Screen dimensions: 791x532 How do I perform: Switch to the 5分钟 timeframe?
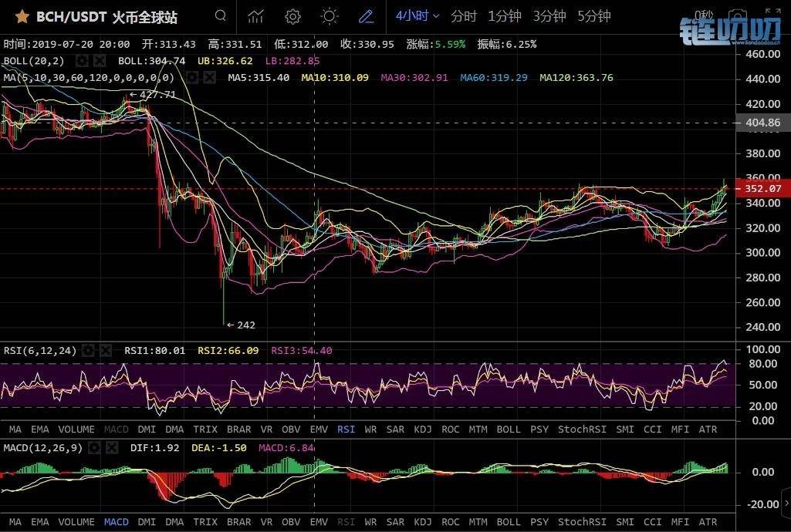(594, 16)
